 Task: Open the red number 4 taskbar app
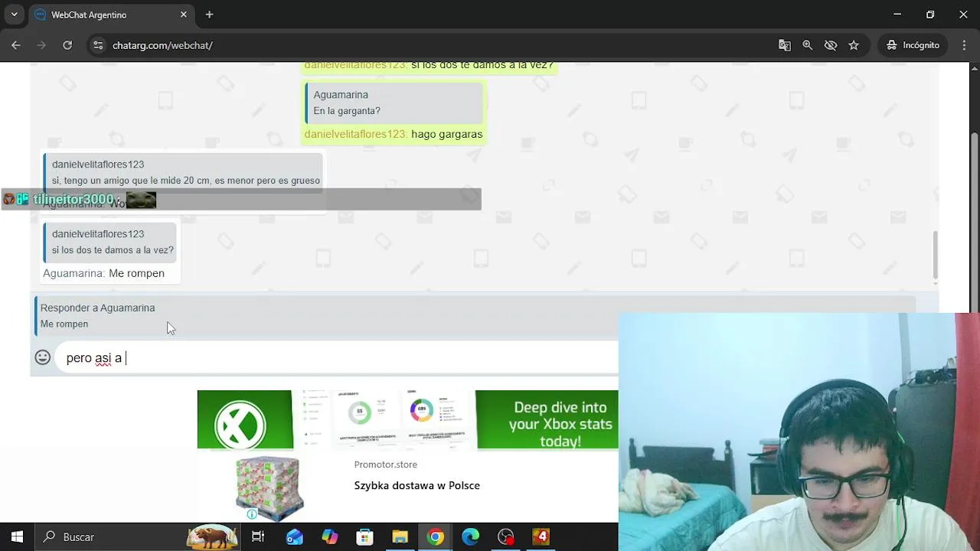tap(541, 536)
